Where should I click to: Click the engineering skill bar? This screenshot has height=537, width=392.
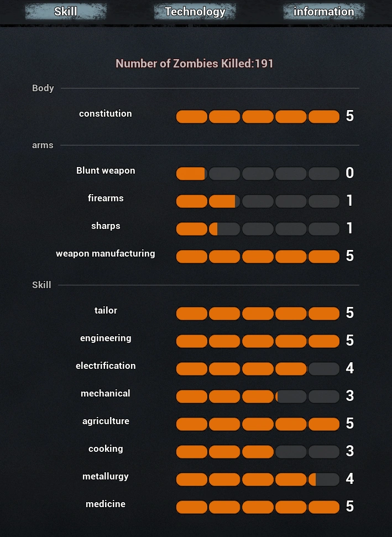coord(258,341)
